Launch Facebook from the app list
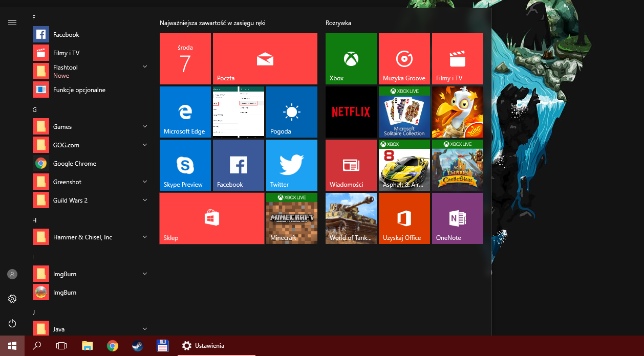 [x=90, y=35]
